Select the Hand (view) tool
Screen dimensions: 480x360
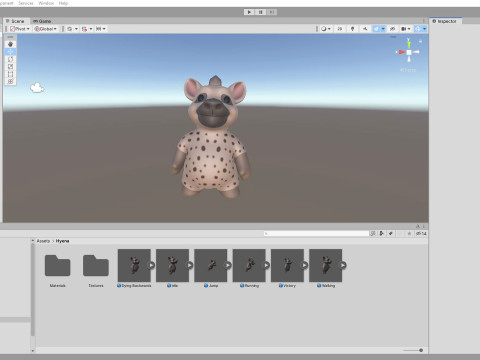pyautogui.click(x=10, y=44)
